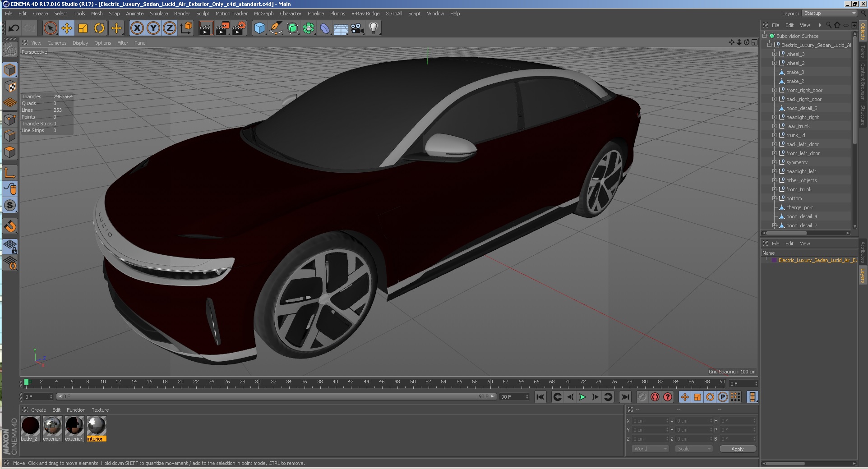
Task: Switch to Edges mode in left sidebar
Action: [10, 135]
